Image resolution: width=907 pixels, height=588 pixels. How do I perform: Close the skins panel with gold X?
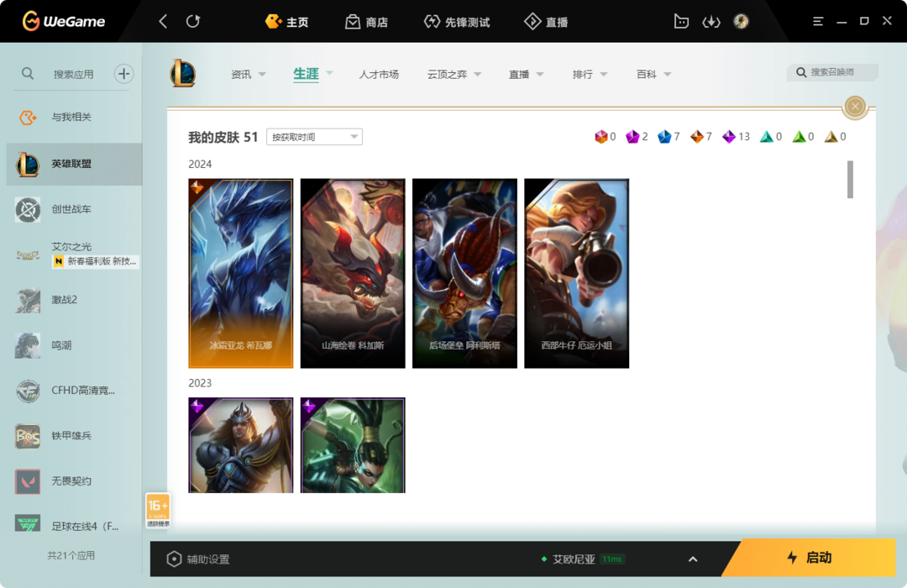tap(855, 106)
